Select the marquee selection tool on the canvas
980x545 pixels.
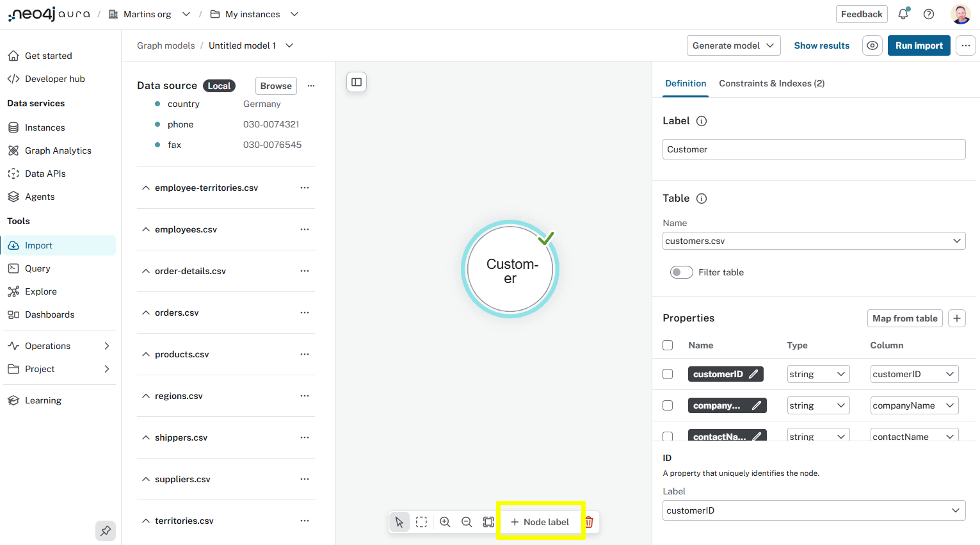coord(421,521)
